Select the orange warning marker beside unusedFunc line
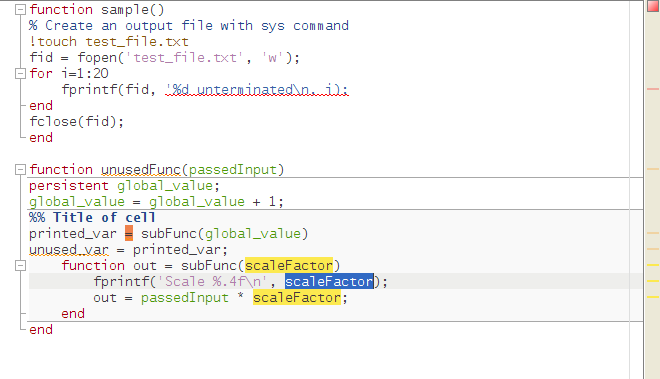 tap(653, 169)
